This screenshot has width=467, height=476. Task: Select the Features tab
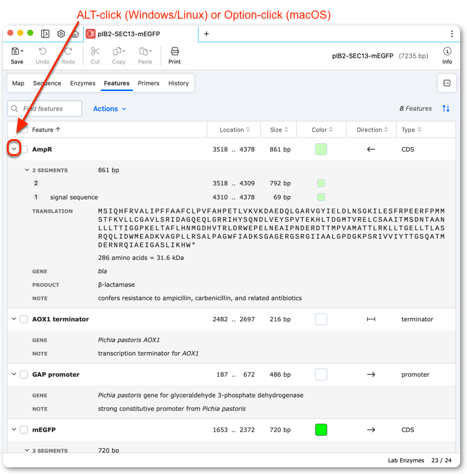(117, 83)
